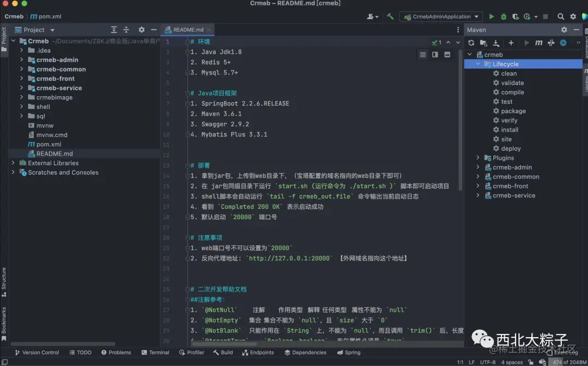The width and height of the screenshot is (588, 366).
Task: Click the memory indicator 474 of 2048M
Action: 568,362
